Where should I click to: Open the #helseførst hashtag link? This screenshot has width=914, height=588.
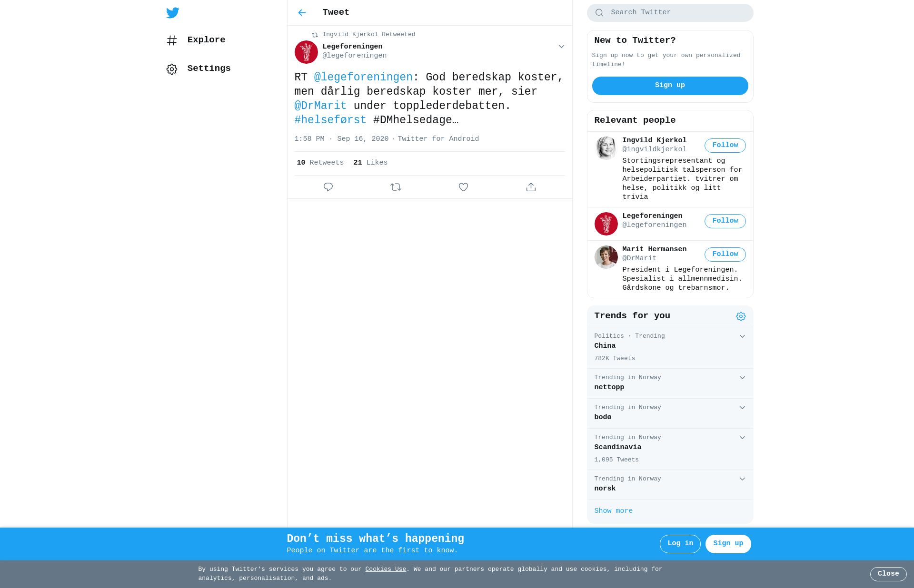click(x=330, y=120)
